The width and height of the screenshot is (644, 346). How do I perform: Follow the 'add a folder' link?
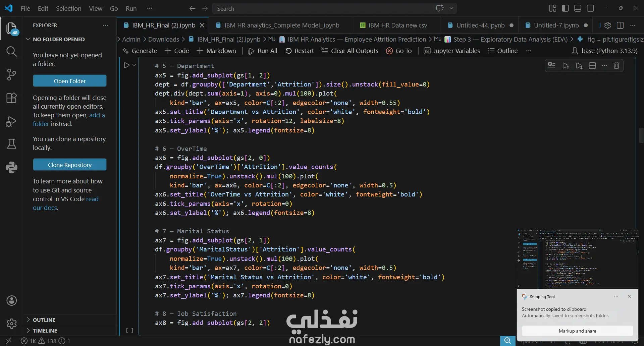click(x=69, y=119)
